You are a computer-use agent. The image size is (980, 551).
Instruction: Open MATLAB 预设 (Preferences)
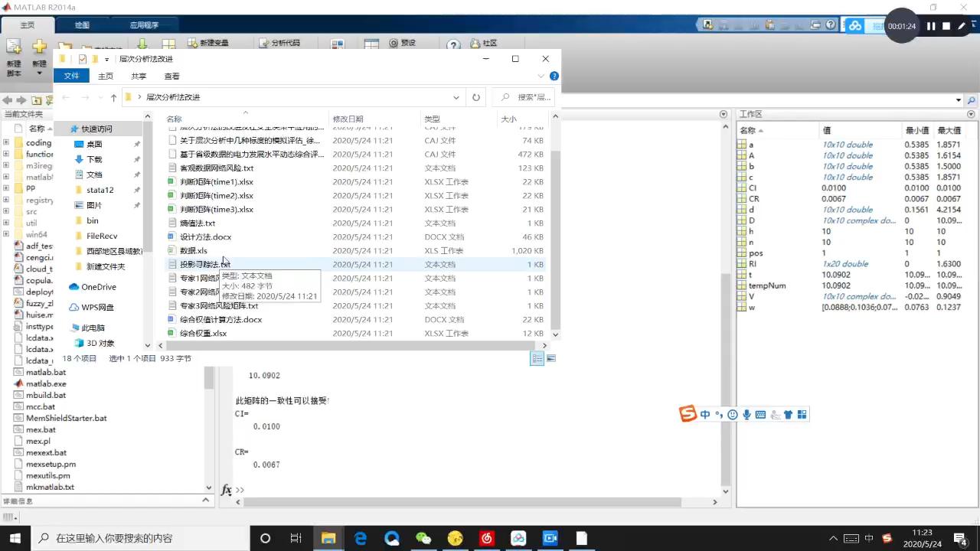(402, 43)
